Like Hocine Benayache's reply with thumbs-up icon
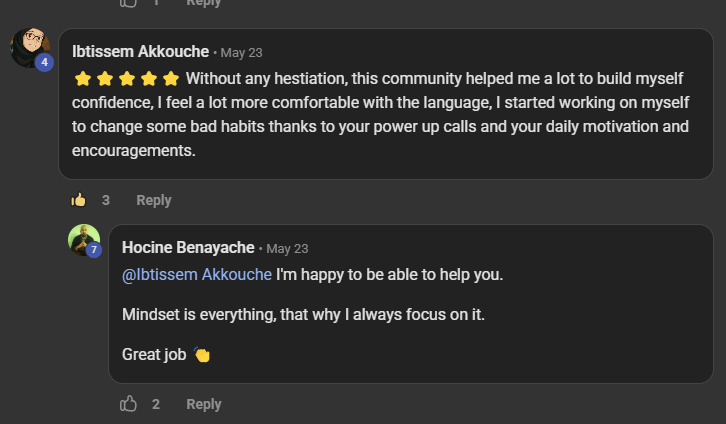 [x=128, y=404]
